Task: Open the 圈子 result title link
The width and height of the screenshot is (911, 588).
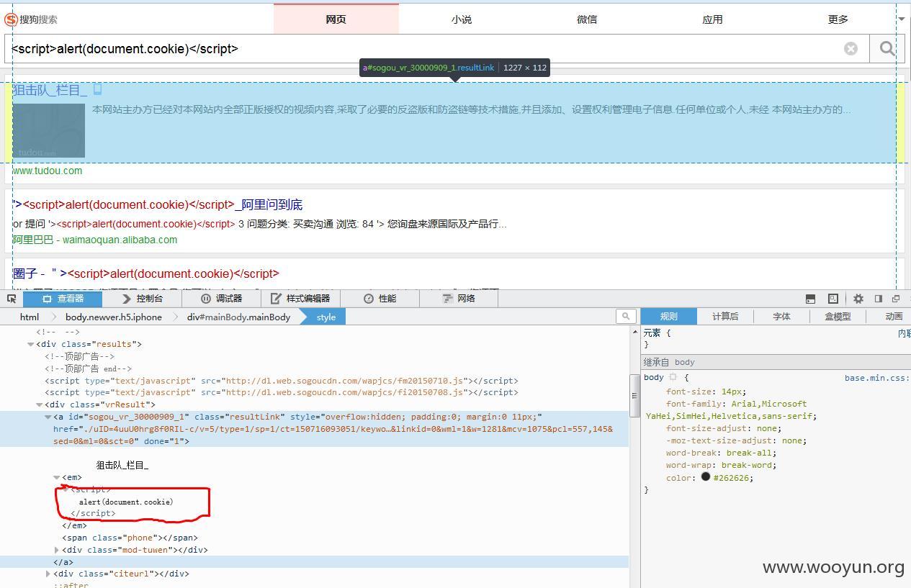Action: tap(145, 273)
